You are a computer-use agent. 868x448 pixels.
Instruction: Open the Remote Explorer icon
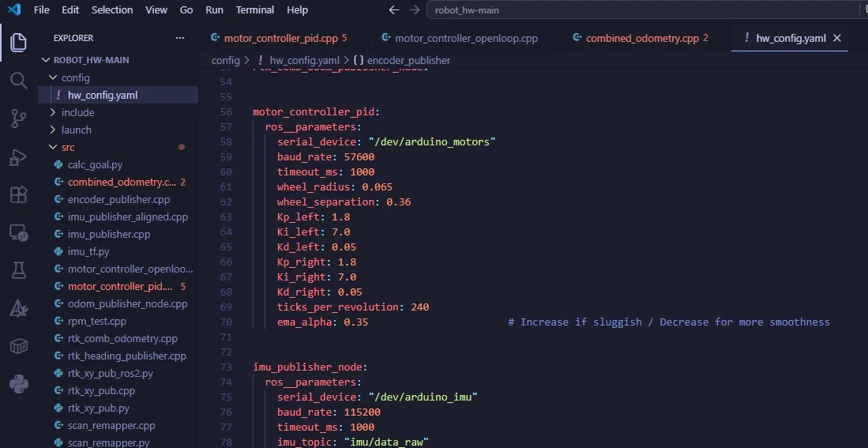[x=18, y=233]
